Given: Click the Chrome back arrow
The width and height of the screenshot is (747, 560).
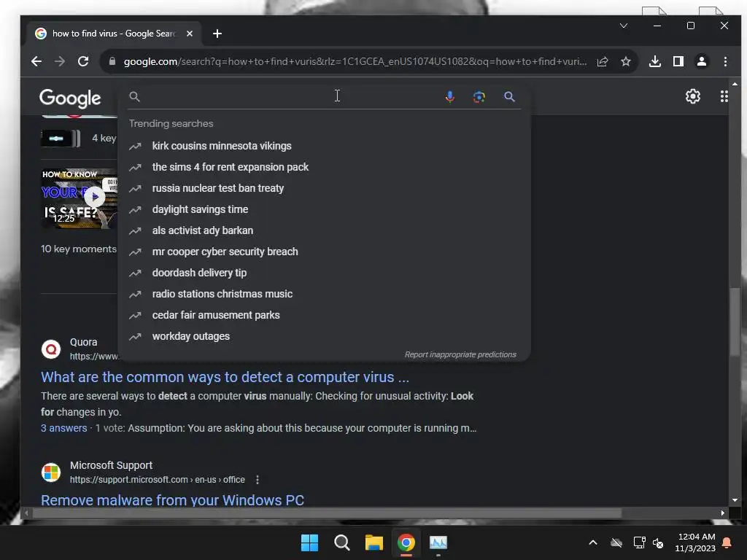Looking at the screenshot, I should point(36,61).
